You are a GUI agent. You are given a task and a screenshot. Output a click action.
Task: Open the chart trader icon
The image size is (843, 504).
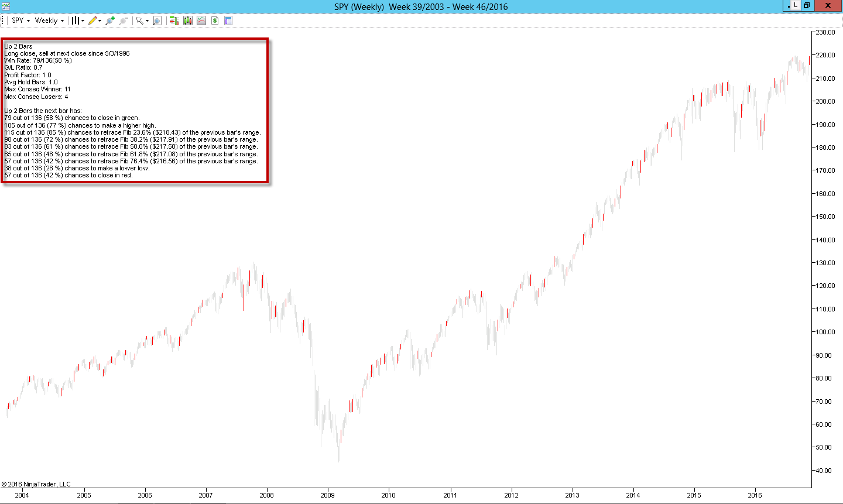(x=174, y=20)
